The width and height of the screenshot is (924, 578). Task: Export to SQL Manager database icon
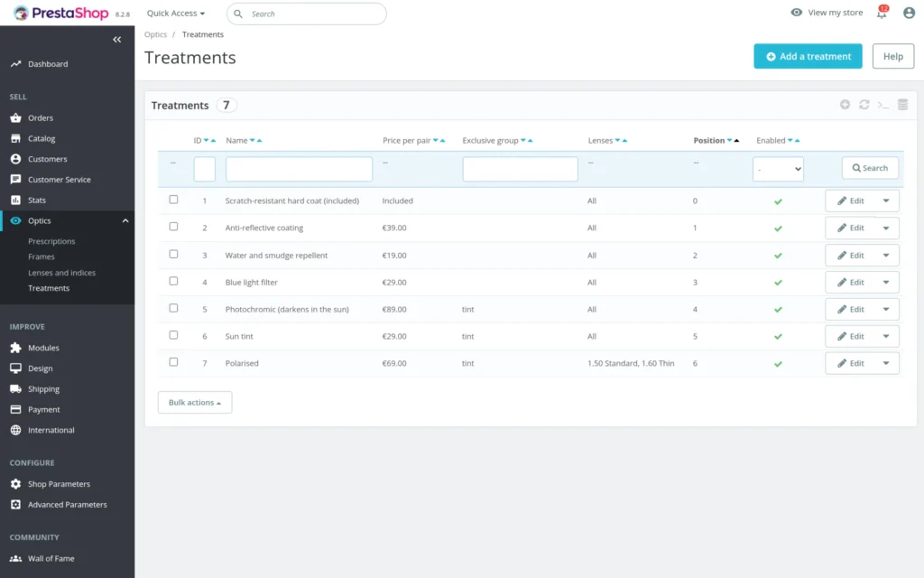coord(902,105)
